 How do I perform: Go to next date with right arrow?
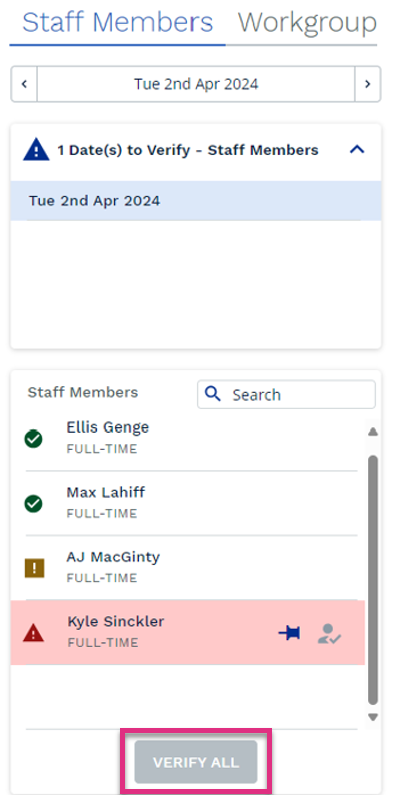point(368,84)
